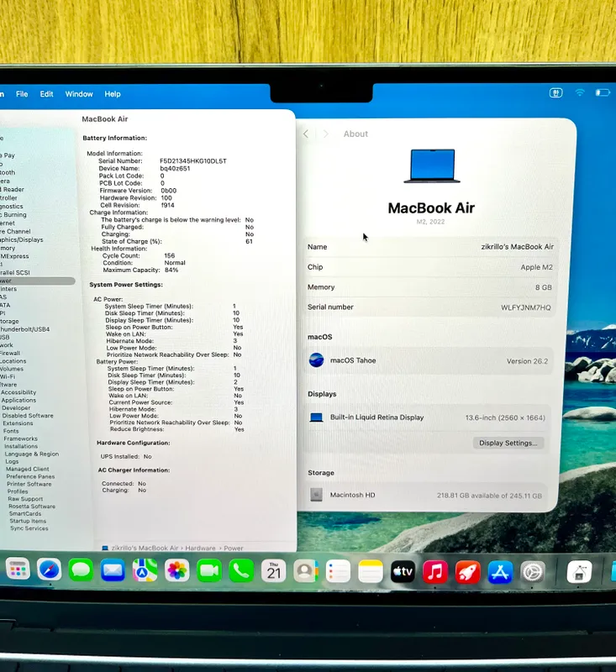616x672 pixels.
Task: Click Power in the path bar
Action: (x=233, y=549)
